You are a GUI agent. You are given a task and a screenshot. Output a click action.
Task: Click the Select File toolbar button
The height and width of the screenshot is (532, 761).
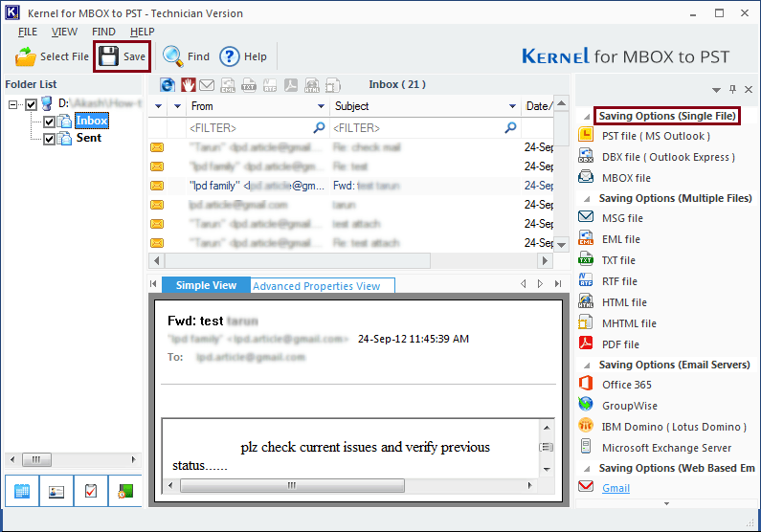(52, 56)
